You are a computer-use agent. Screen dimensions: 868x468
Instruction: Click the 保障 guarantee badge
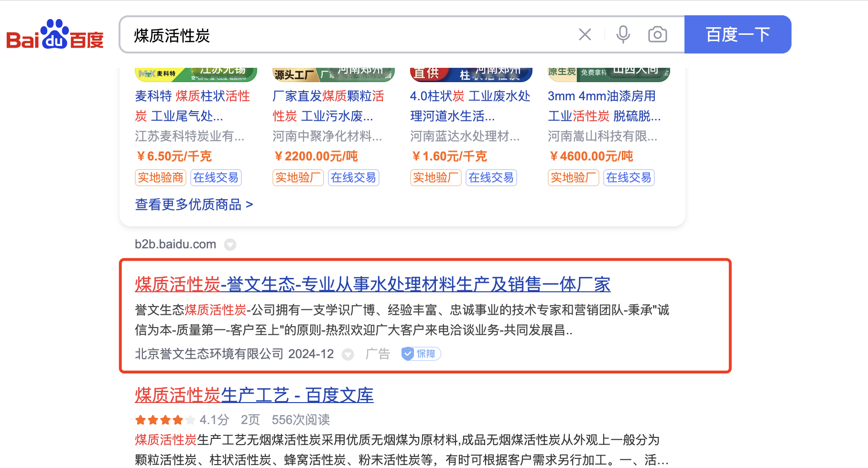[421, 354]
